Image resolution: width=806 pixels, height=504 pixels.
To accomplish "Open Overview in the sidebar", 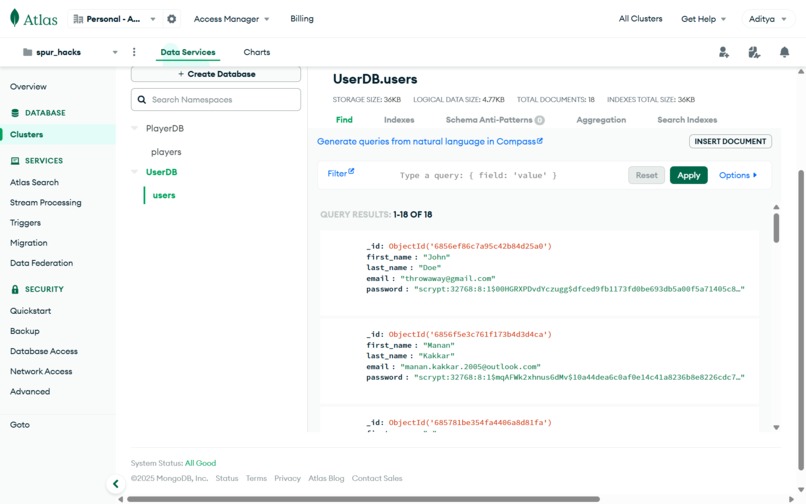I will pyautogui.click(x=28, y=86).
